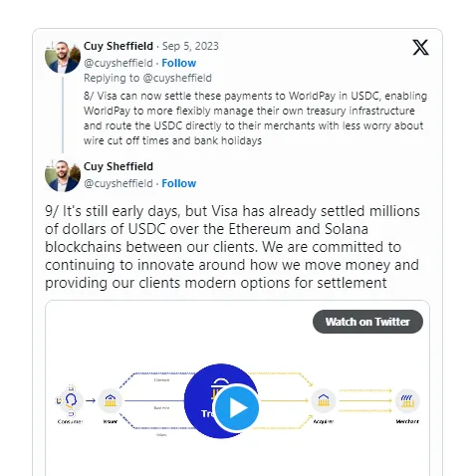This screenshot has height=476, width=476.
Task: Open Cuy Sheffield's top profile avatar
Action: click(63, 57)
